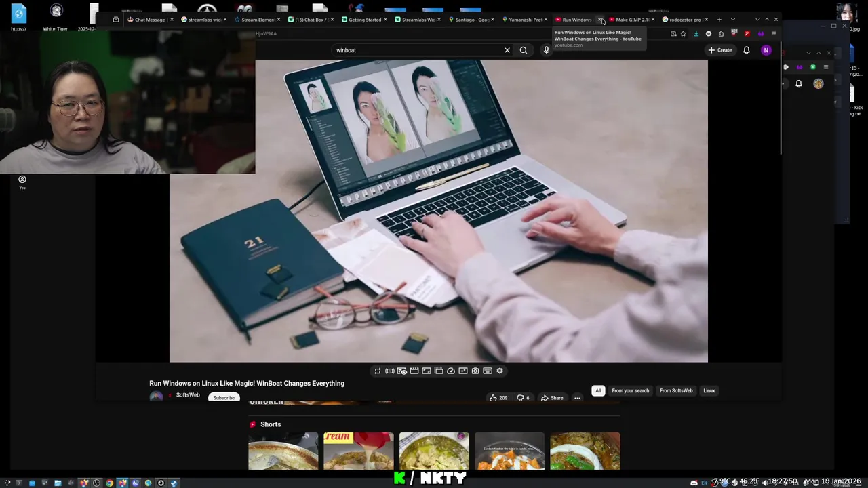Take a video screenshot with camera icon
This screenshot has width=868, height=488.
[x=475, y=371]
